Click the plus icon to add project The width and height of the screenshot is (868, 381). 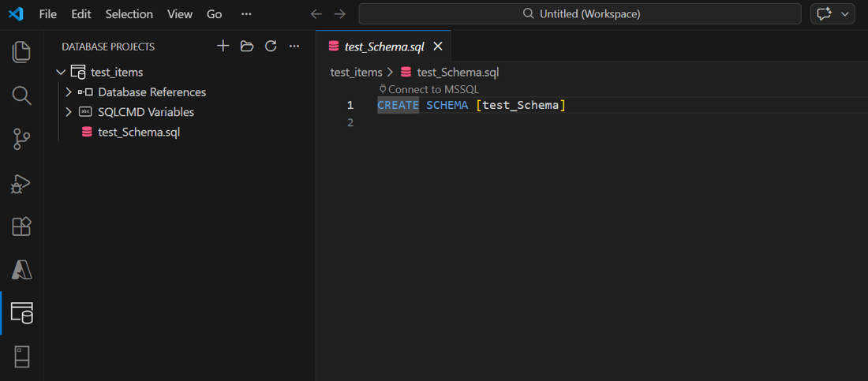click(x=223, y=47)
